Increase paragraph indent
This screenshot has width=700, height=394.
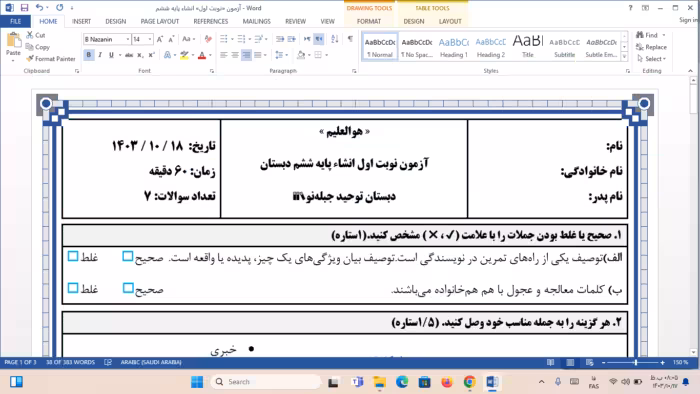click(x=292, y=39)
